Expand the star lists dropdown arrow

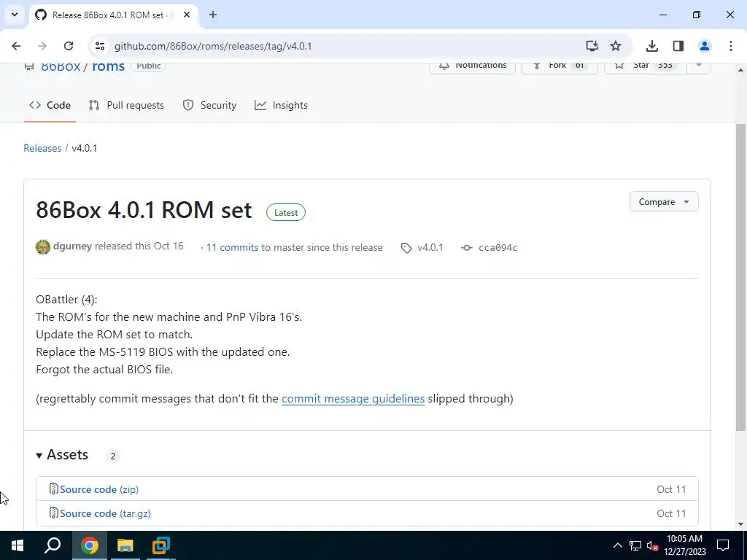coord(699,66)
